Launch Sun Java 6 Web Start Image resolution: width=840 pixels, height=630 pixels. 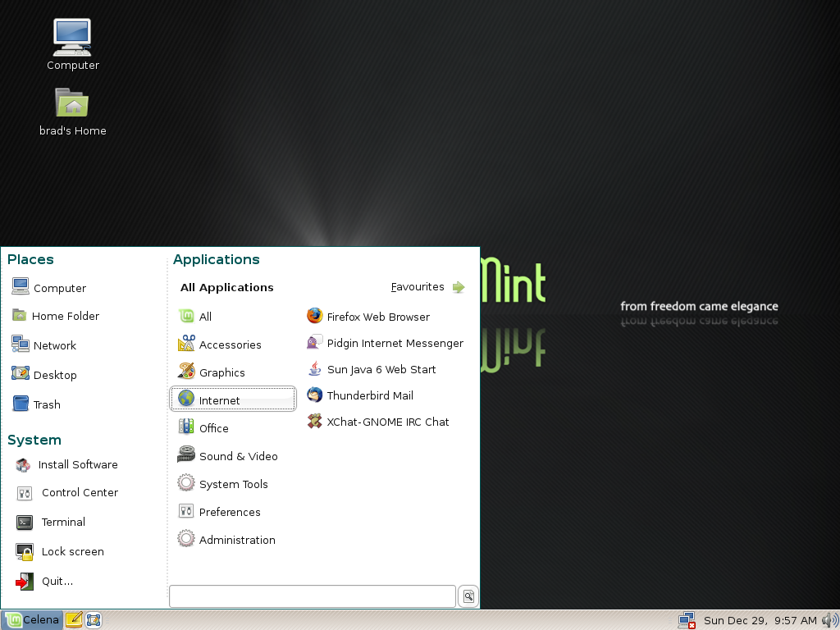tap(372, 368)
